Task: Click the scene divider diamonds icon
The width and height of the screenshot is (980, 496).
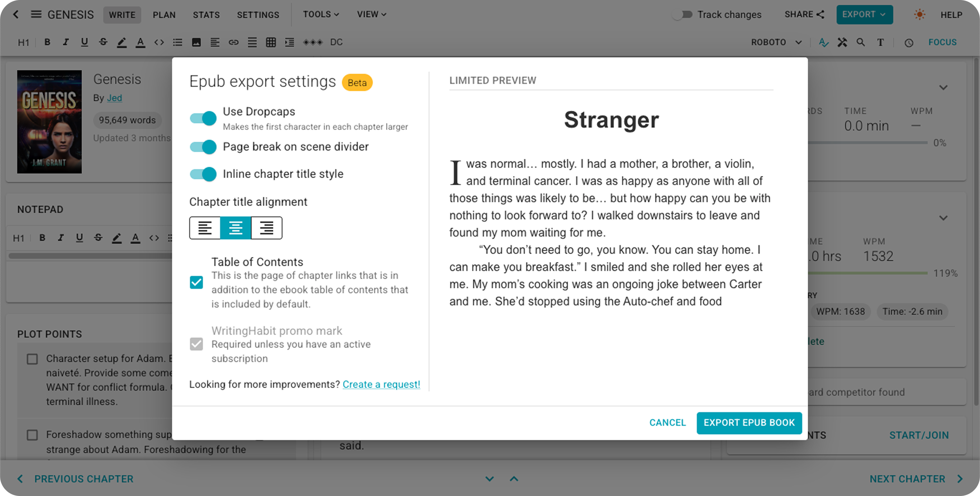Action: tap(313, 42)
